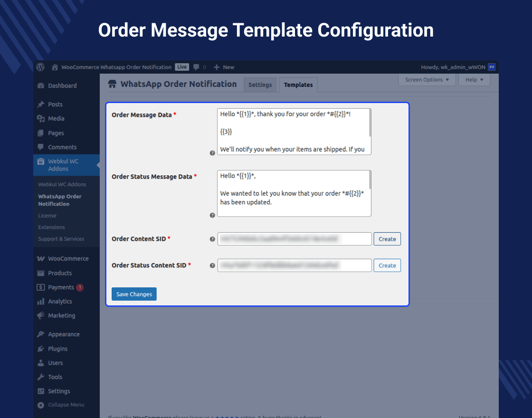The height and width of the screenshot is (418, 532).
Task: Open the comments bubble icon in admin bar
Action: pos(196,67)
